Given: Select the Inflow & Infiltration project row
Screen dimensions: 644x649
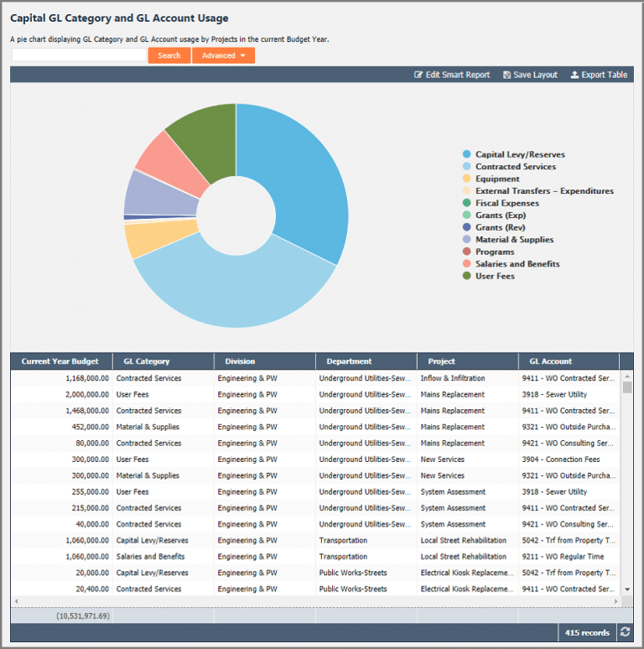Looking at the screenshot, I should pyautogui.click(x=453, y=378).
